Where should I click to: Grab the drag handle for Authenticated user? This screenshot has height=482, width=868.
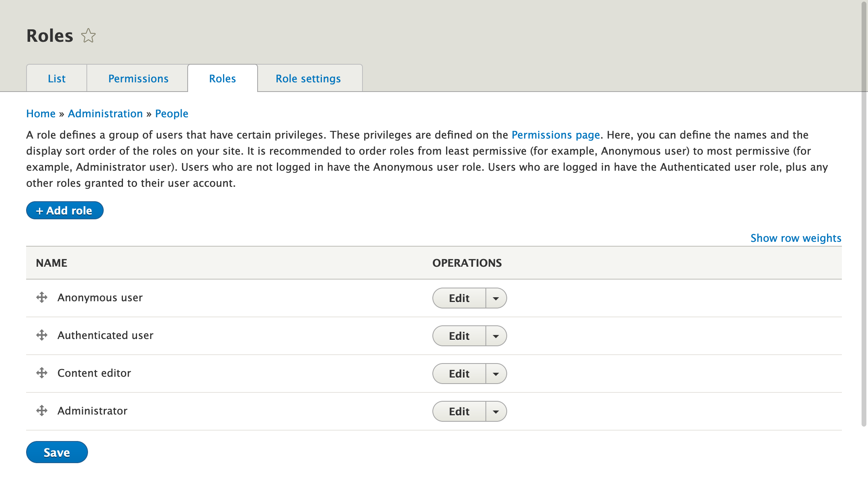tap(42, 335)
